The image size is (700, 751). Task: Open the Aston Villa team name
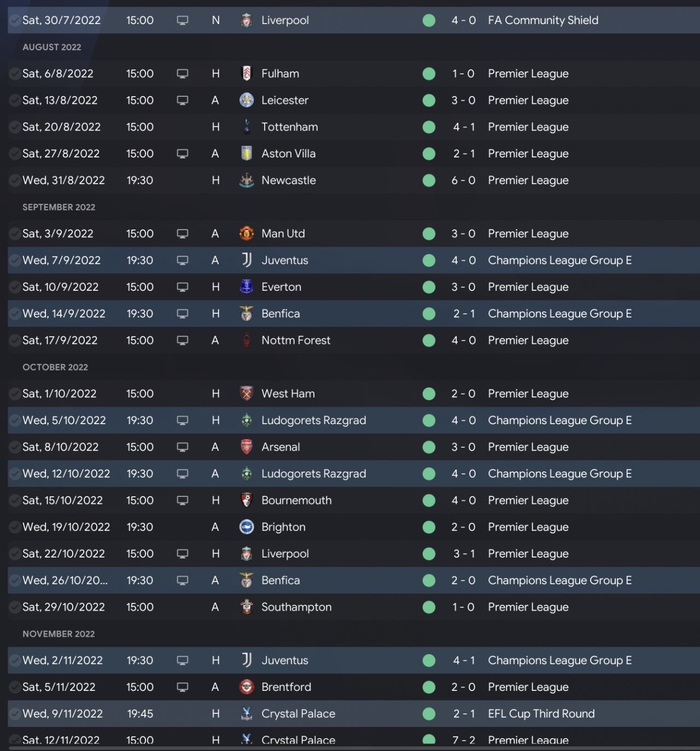click(288, 154)
